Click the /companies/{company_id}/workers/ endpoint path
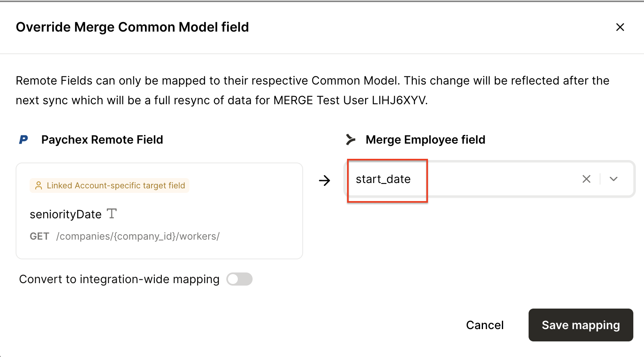Viewport: 644px width, 357px height. coord(138,236)
